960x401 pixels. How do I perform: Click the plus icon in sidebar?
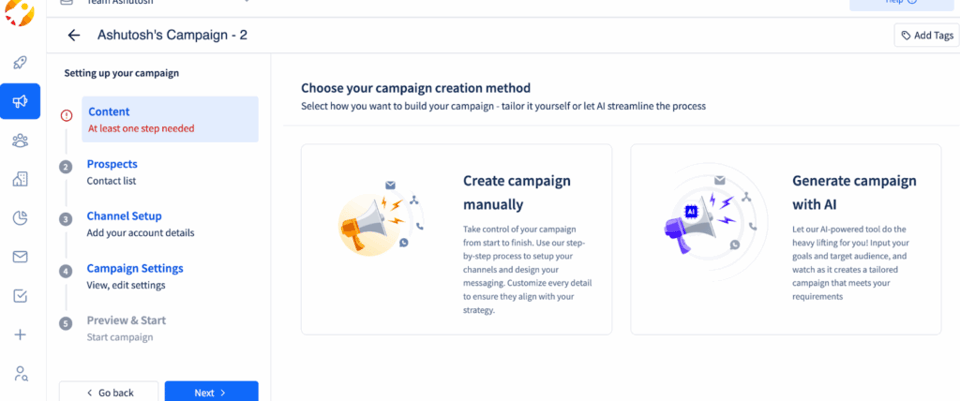click(x=20, y=334)
